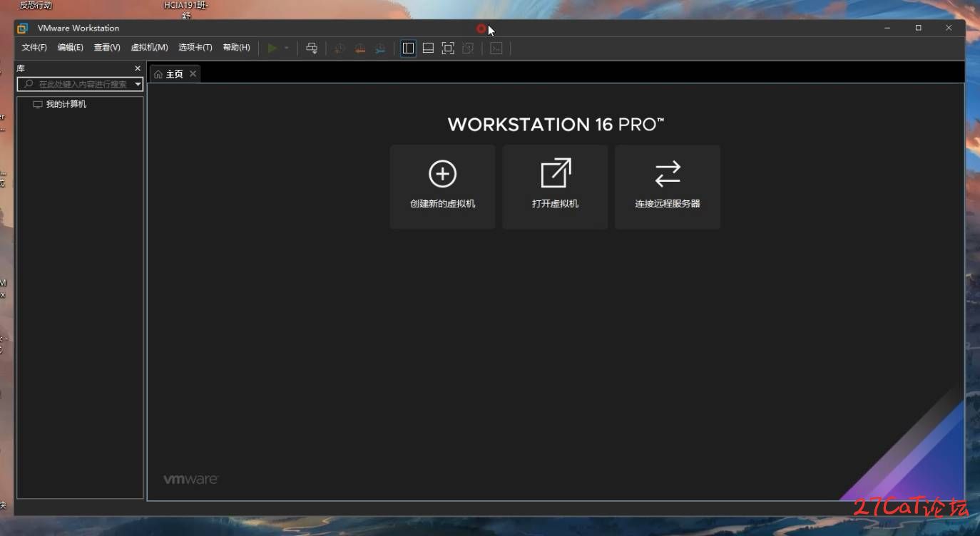Close the VMware Workstation window

click(949, 28)
